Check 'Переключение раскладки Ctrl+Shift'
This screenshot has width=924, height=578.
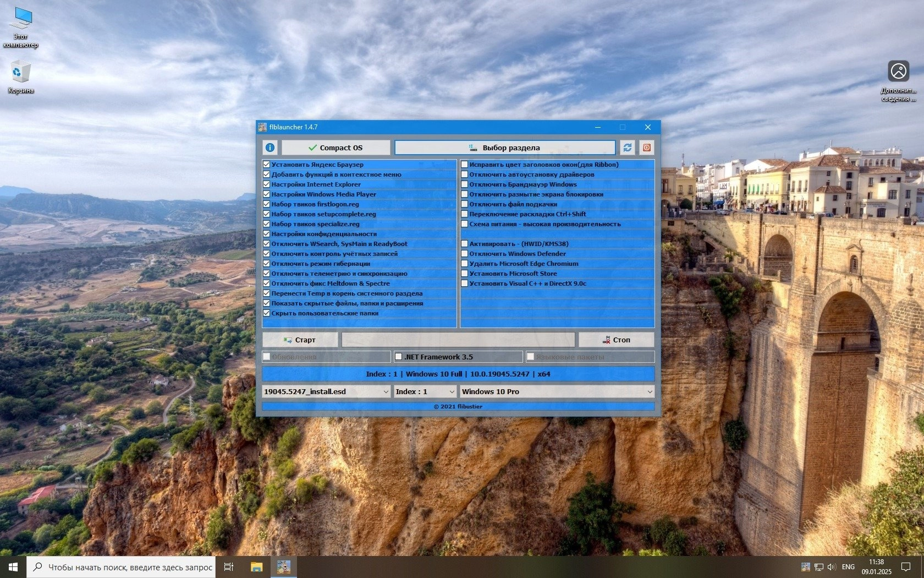465,214
